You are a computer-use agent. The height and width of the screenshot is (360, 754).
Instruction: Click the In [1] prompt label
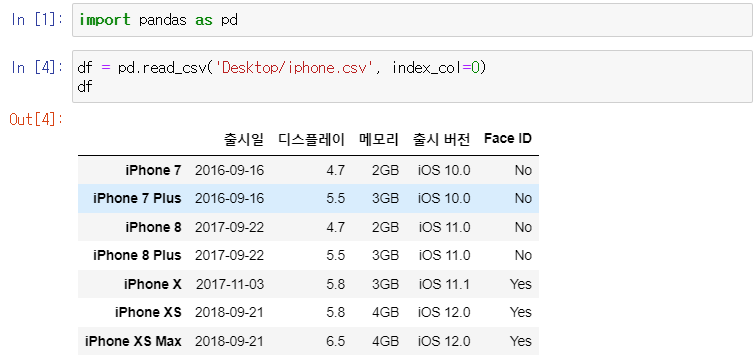37,20
